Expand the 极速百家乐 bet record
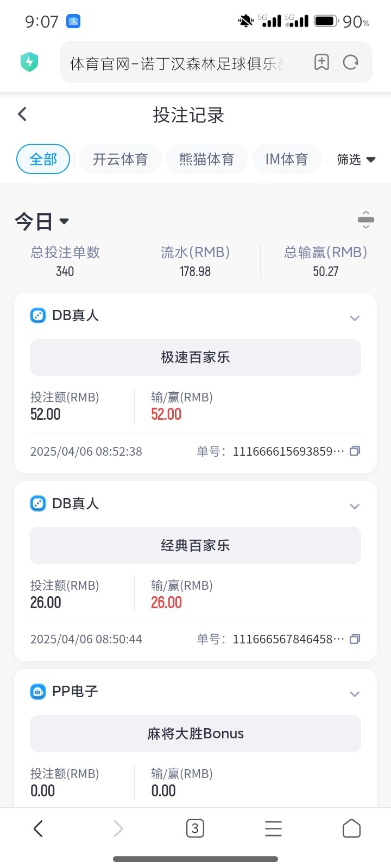The height and width of the screenshot is (868, 391). (355, 318)
